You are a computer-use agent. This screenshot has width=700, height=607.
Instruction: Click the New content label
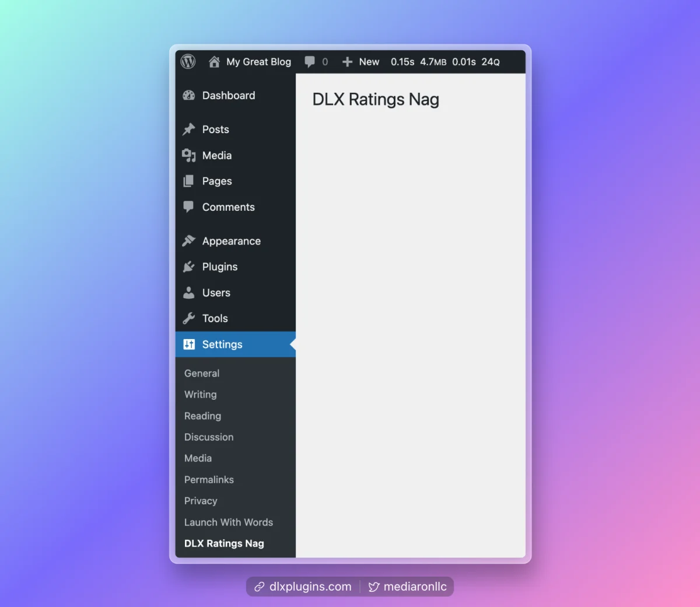click(x=369, y=62)
